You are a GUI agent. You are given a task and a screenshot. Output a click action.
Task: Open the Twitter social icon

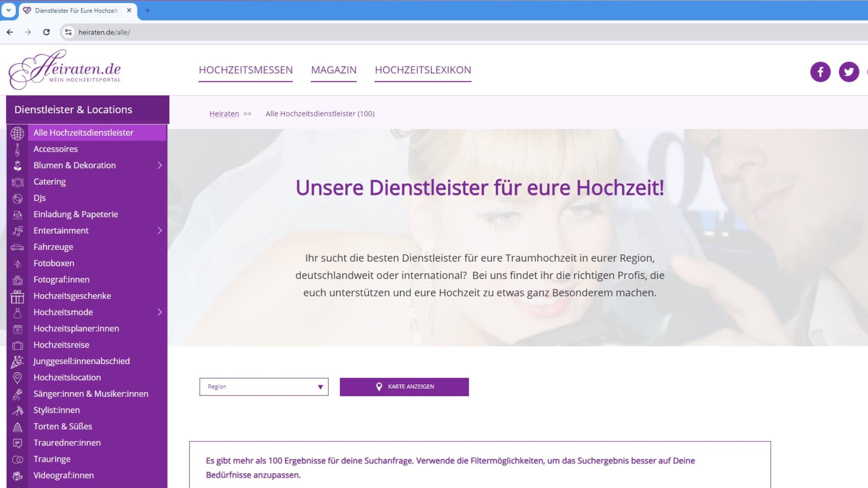[849, 71]
